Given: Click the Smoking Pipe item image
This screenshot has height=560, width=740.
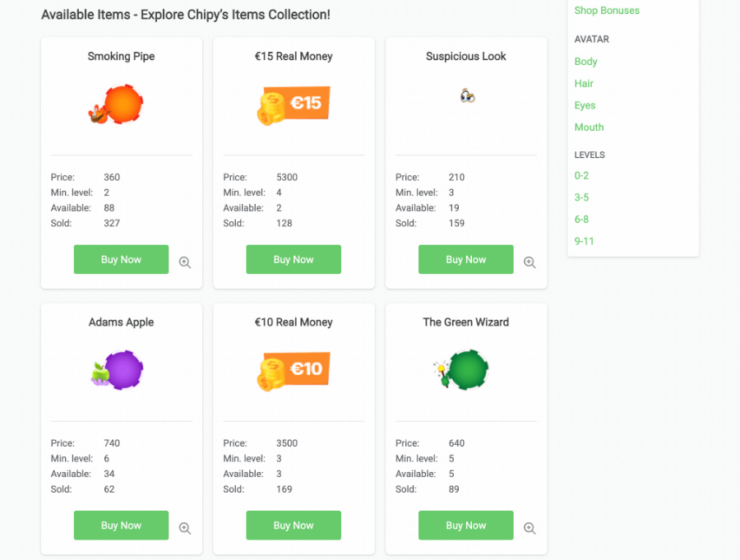Looking at the screenshot, I should (117, 104).
